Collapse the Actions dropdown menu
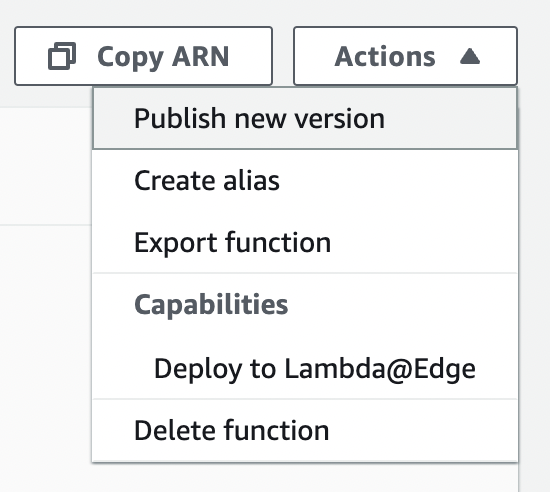The width and height of the screenshot is (550, 492). click(x=405, y=56)
